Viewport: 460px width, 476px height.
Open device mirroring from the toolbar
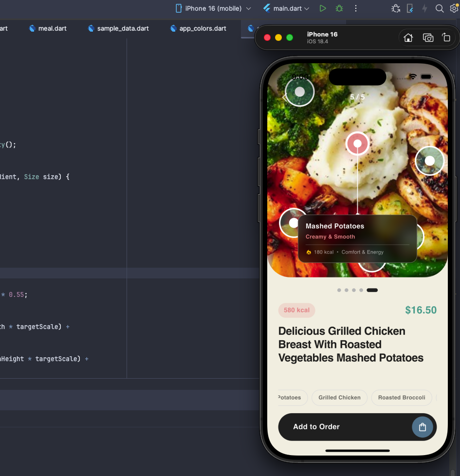(x=410, y=9)
